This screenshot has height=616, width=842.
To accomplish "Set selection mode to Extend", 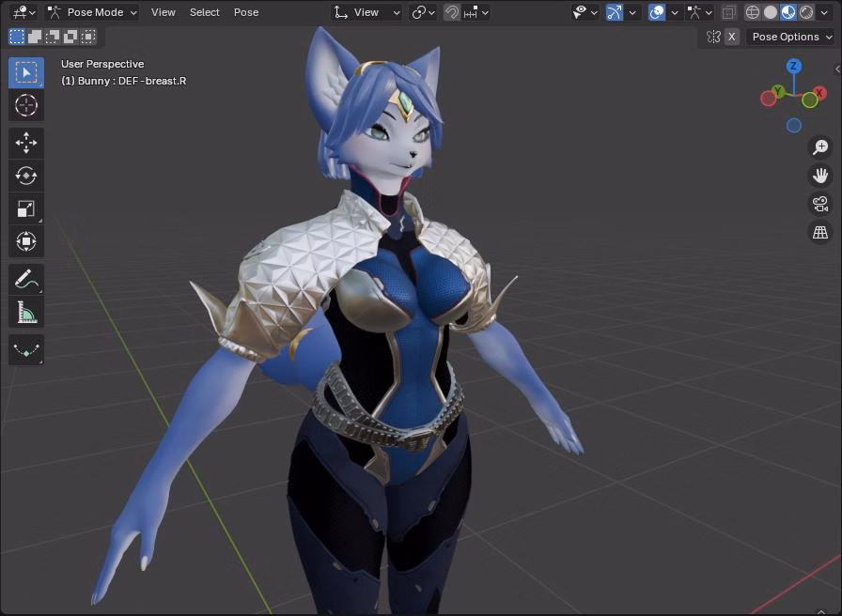I will point(35,37).
